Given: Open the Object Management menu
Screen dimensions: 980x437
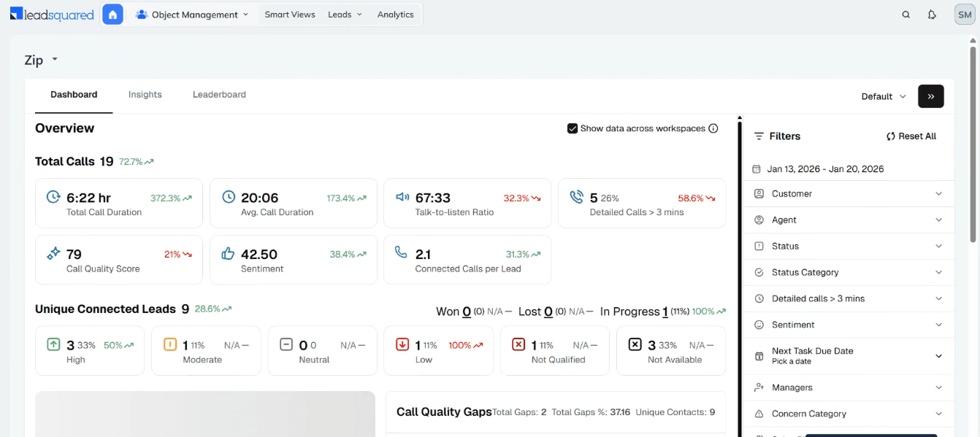Looking at the screenshot, I should (192, 15).
